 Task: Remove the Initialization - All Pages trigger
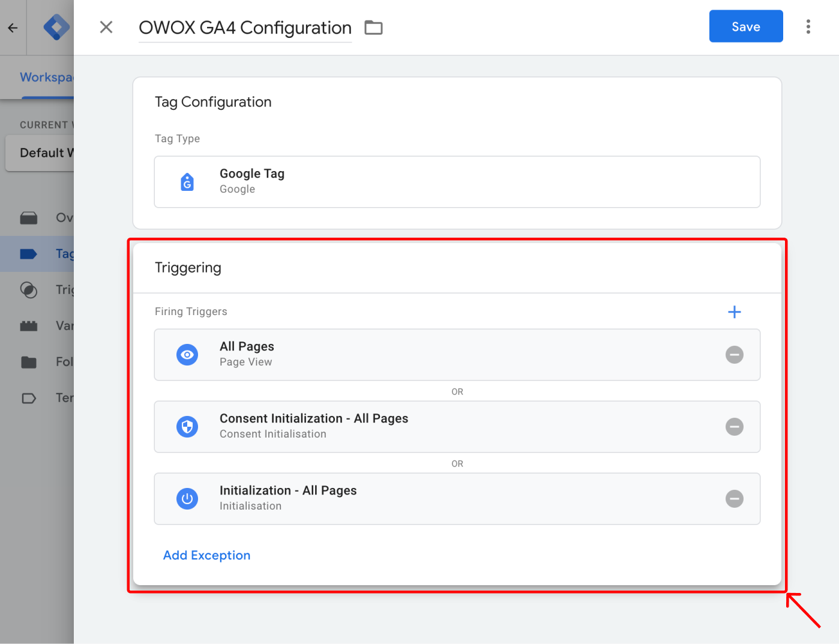[x=735, y=499]
